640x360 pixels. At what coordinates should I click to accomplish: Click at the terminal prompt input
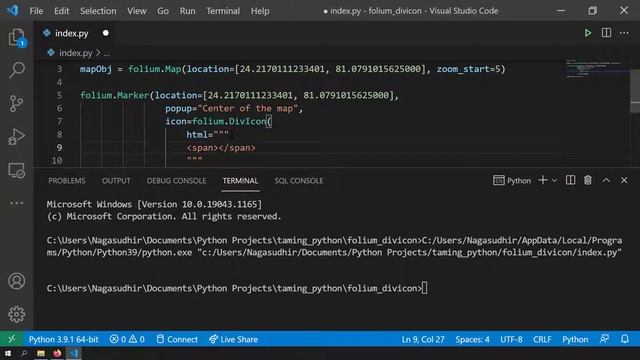(x=425, y=288)
